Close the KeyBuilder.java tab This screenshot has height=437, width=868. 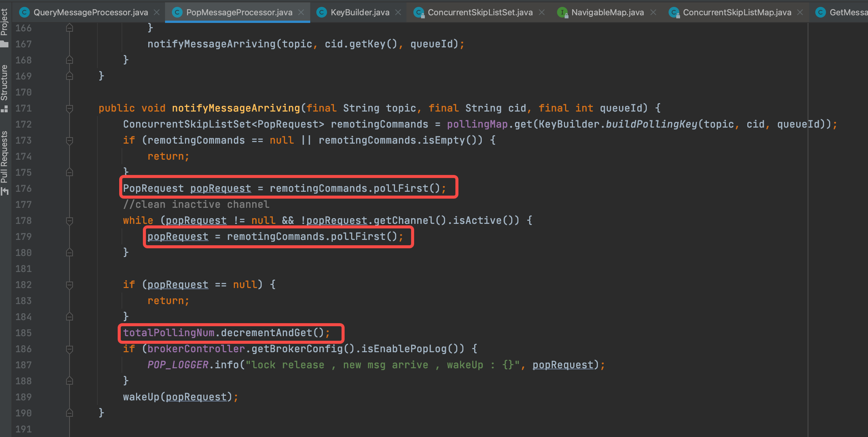click(x=398, y=12)
